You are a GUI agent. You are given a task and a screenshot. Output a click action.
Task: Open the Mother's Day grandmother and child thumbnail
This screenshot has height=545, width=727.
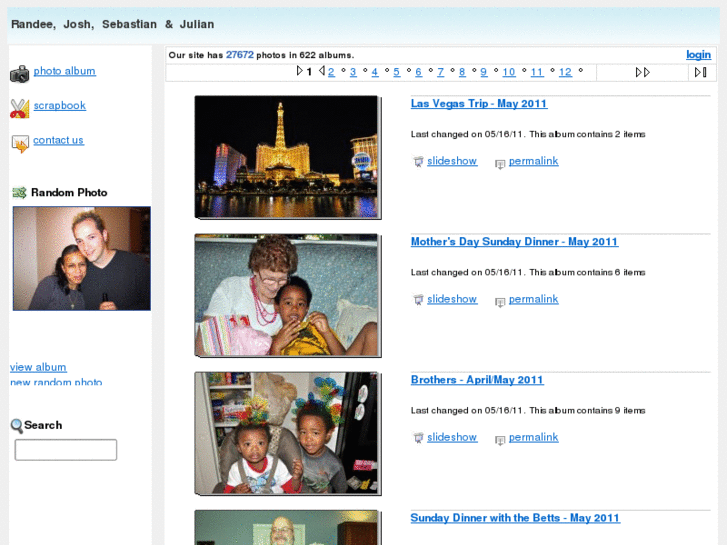(x=287, y=295)
